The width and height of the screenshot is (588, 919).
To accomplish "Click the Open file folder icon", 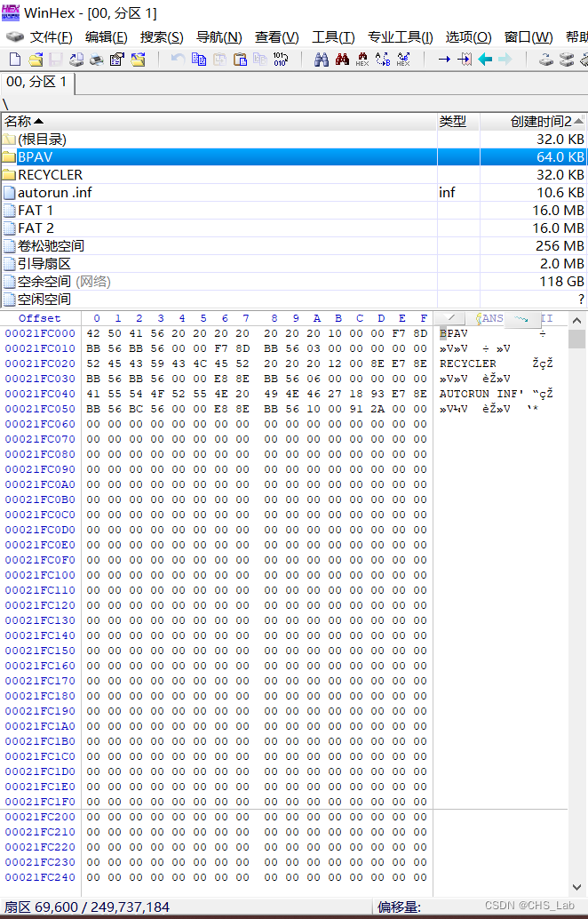I will (36, 60).
